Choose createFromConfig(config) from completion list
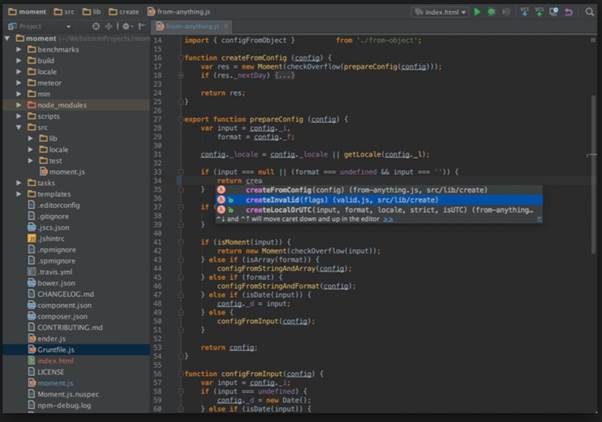 379,190
